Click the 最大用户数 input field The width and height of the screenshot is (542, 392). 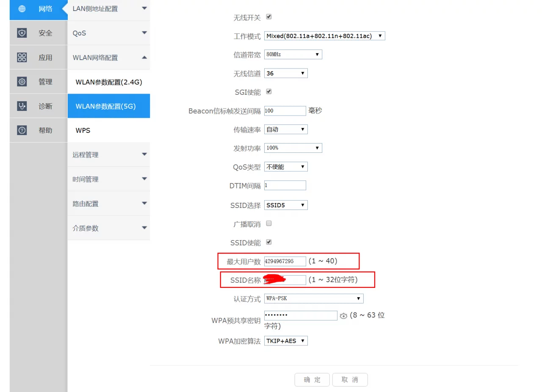click(284, 261)
